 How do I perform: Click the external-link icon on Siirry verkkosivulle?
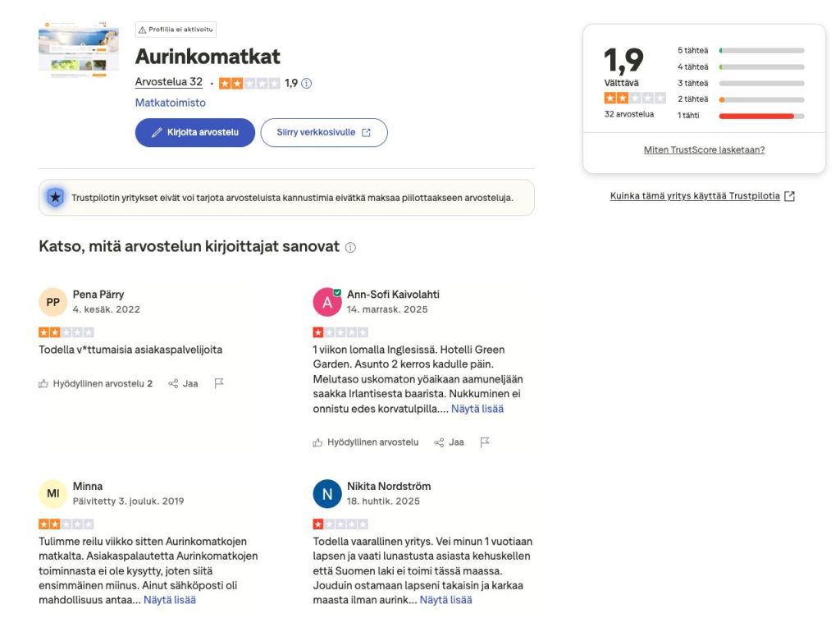366,132
